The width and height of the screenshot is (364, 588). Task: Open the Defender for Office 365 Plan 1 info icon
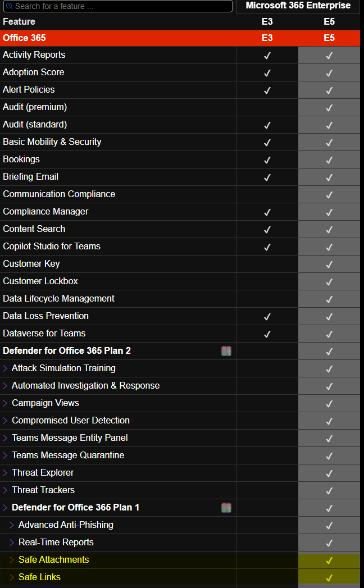point(226,508)
